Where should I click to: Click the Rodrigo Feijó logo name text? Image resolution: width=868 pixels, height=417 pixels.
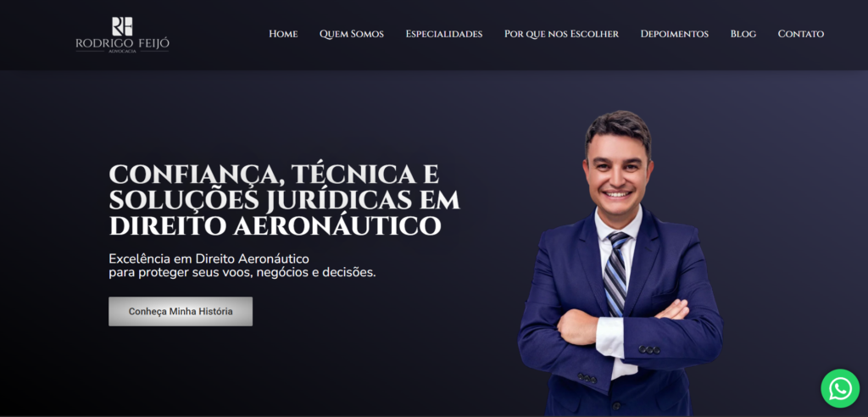pyautogui.click(x=122, y=43)
